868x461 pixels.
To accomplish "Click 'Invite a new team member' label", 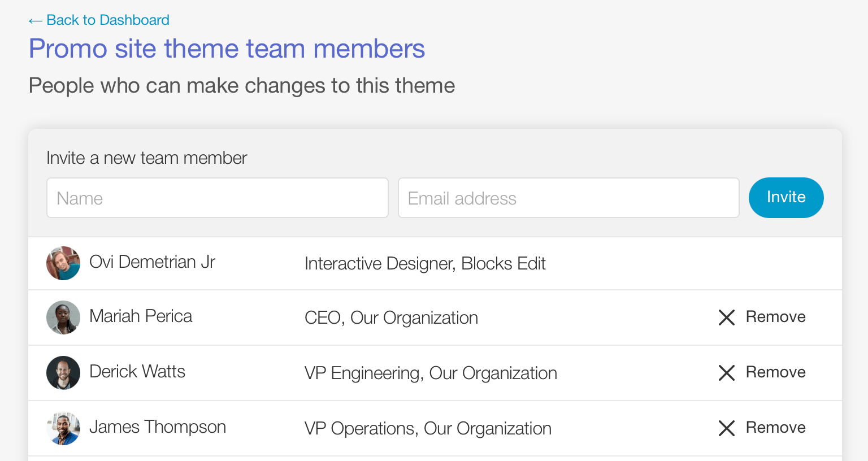I will (147, 158).
